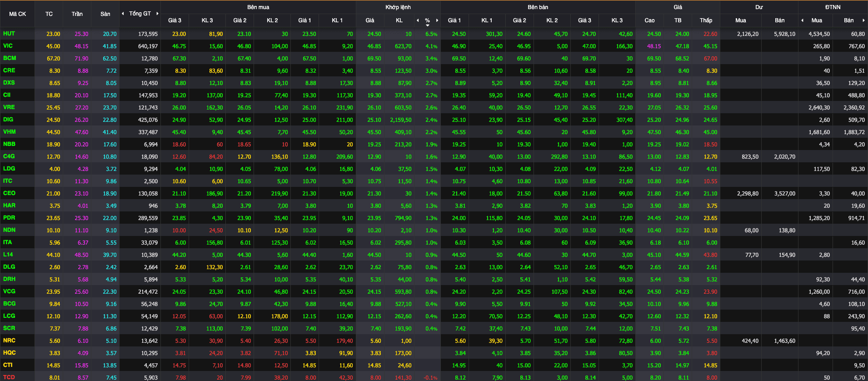868x381 pixels.
Task: Click the Cao price header
Action: (649, 20)
